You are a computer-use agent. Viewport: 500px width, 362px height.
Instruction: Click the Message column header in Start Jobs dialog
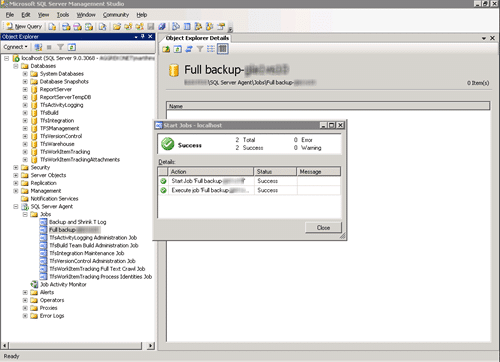318,172
